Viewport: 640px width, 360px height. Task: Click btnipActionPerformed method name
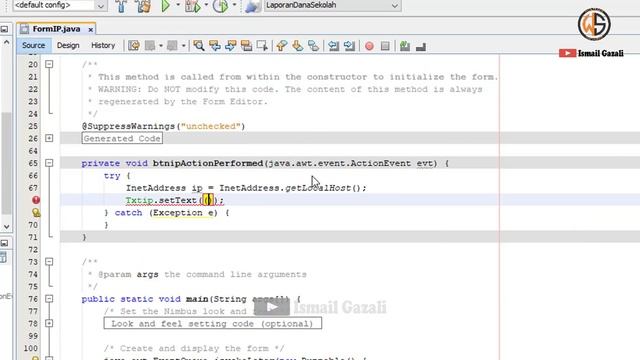(x=208, y=163)
